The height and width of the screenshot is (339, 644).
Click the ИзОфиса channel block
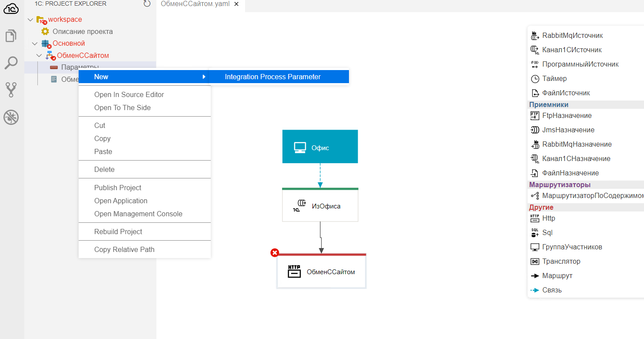pyautogui.click(x=320, y=206)
